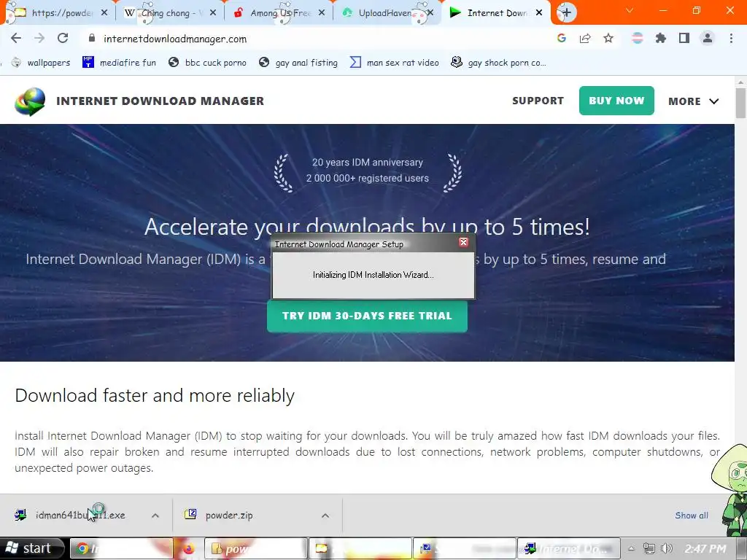Click the network tray icon

point(649,548)
